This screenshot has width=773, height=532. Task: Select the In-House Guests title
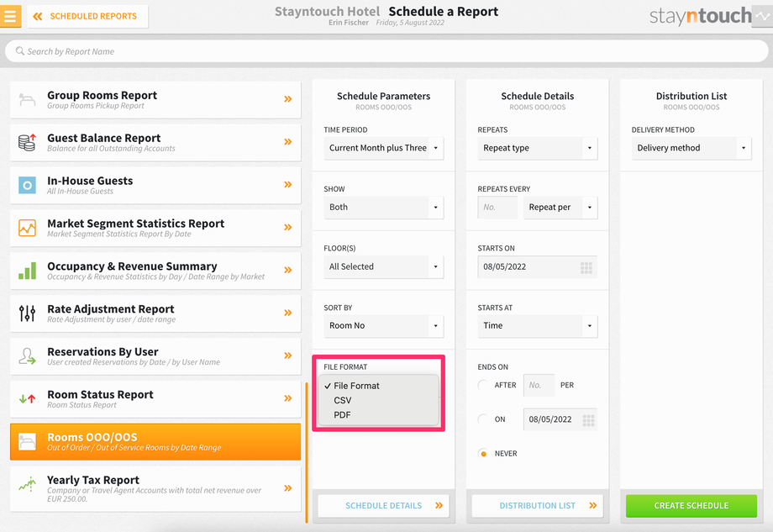(90, 181)
